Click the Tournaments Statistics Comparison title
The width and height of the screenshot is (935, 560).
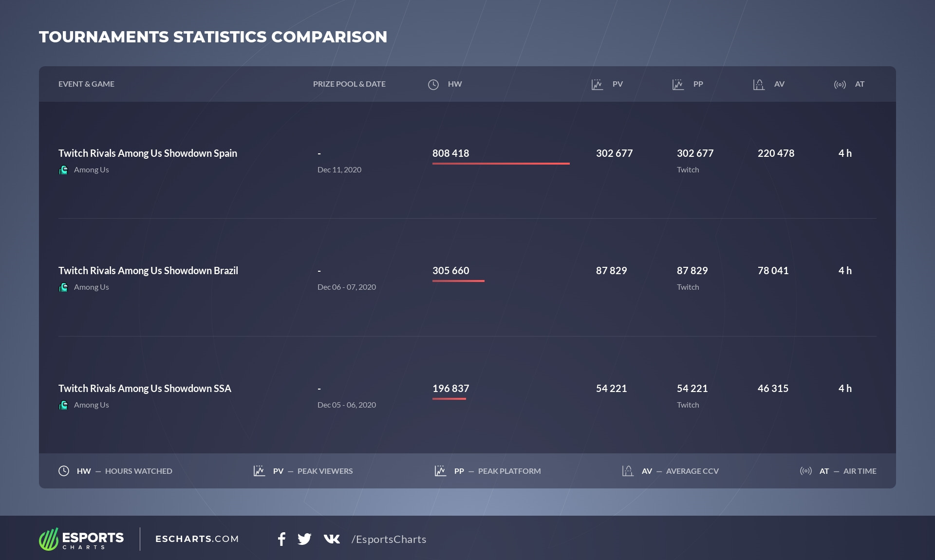[213, 37]
